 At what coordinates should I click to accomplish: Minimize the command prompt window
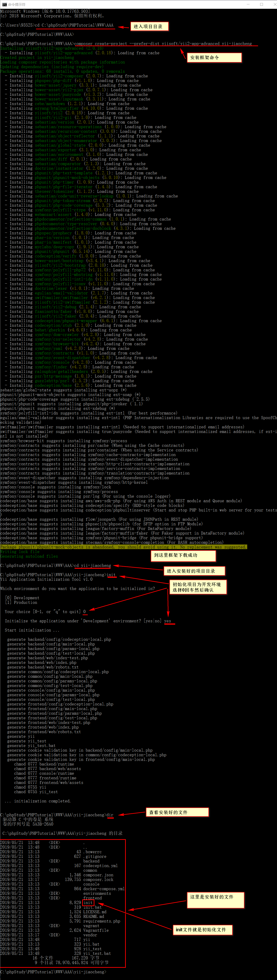[248, 4]
